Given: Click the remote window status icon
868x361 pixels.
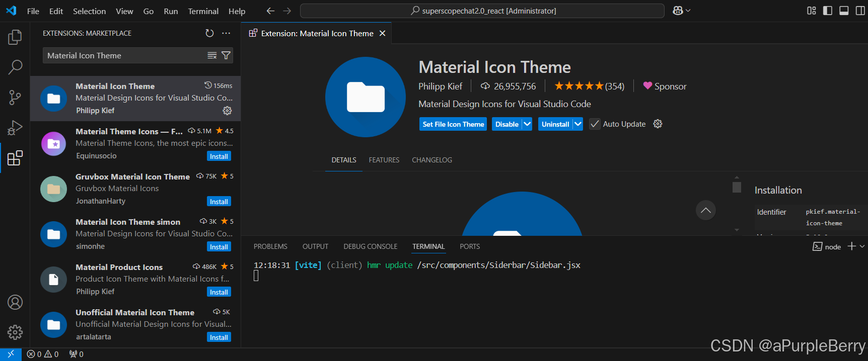Looking at the screenshot, I should pyautogui.click(x=11, y=354).
